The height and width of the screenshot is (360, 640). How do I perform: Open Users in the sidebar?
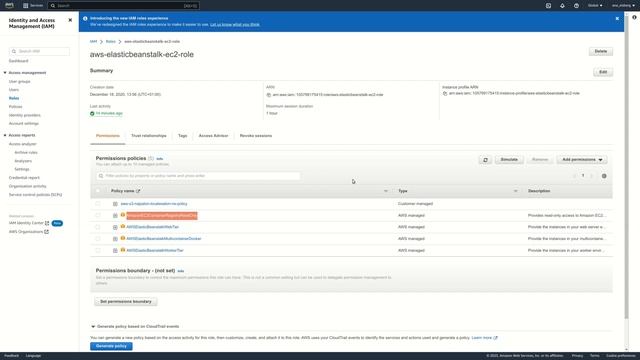click(14, 90)
